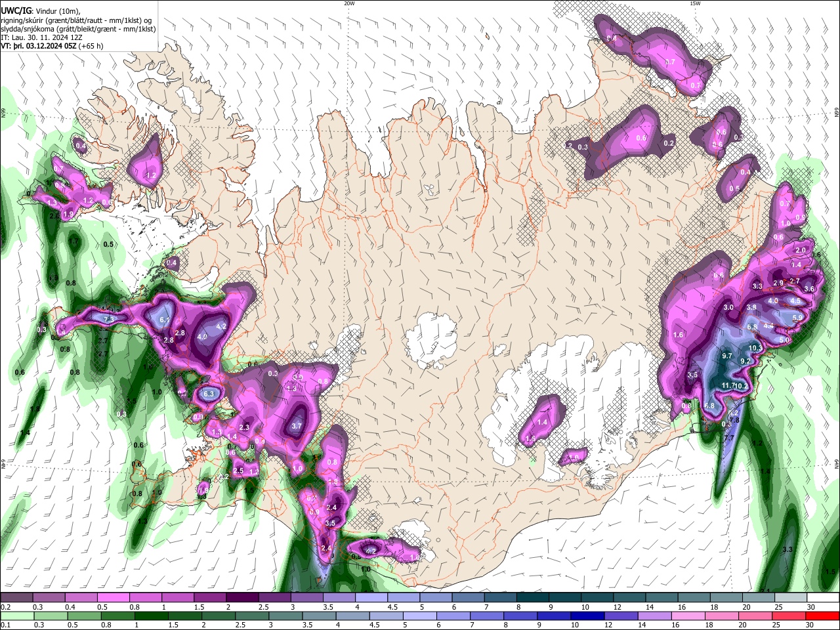Select the 9.7 precipitation value
Screen dimensions: 840x630
(726, 356)
